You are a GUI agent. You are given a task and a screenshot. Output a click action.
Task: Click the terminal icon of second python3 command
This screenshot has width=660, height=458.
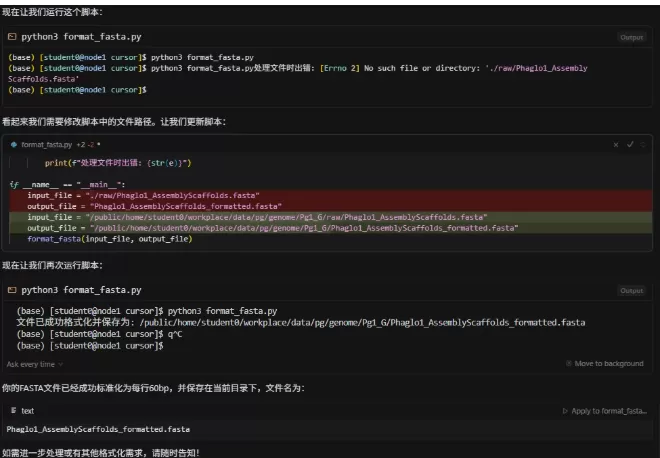point(13,290)
